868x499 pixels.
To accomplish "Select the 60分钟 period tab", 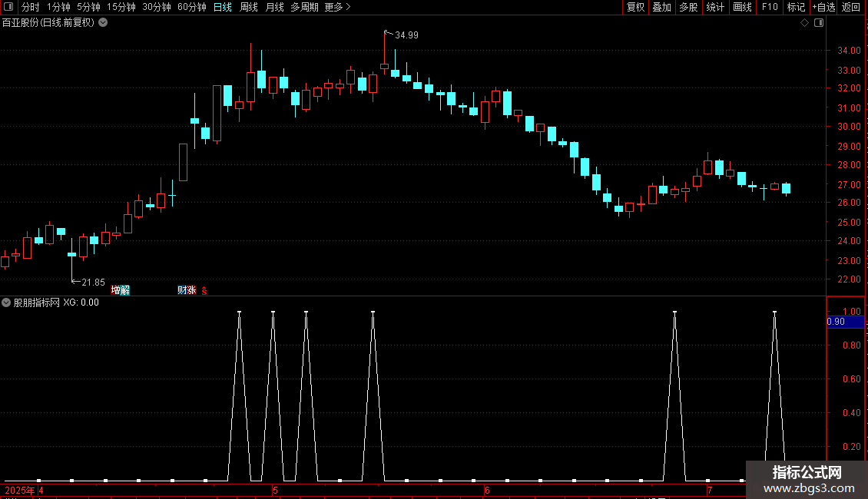I will (192, 7).
